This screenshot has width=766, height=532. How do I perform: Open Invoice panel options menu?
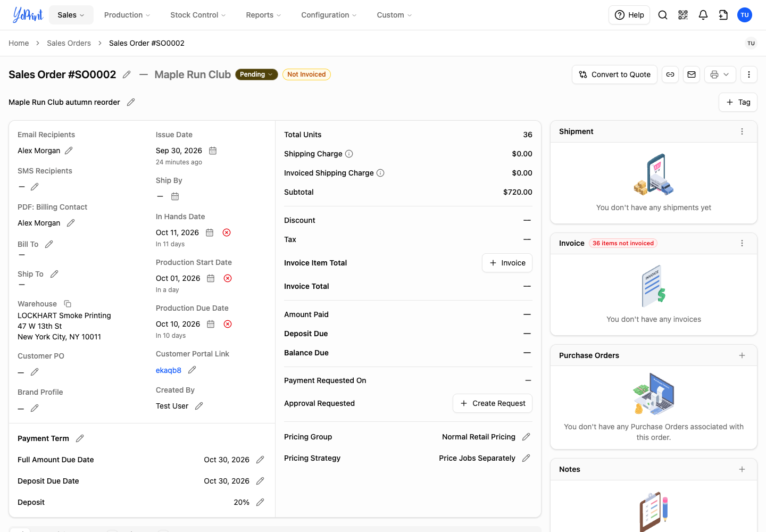[x=742, y=243]
